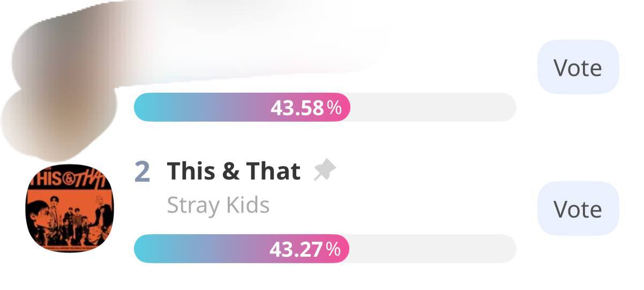Open the This & That album cover
This screenshot has height=290, width=644.
click(x=70, y=209)
